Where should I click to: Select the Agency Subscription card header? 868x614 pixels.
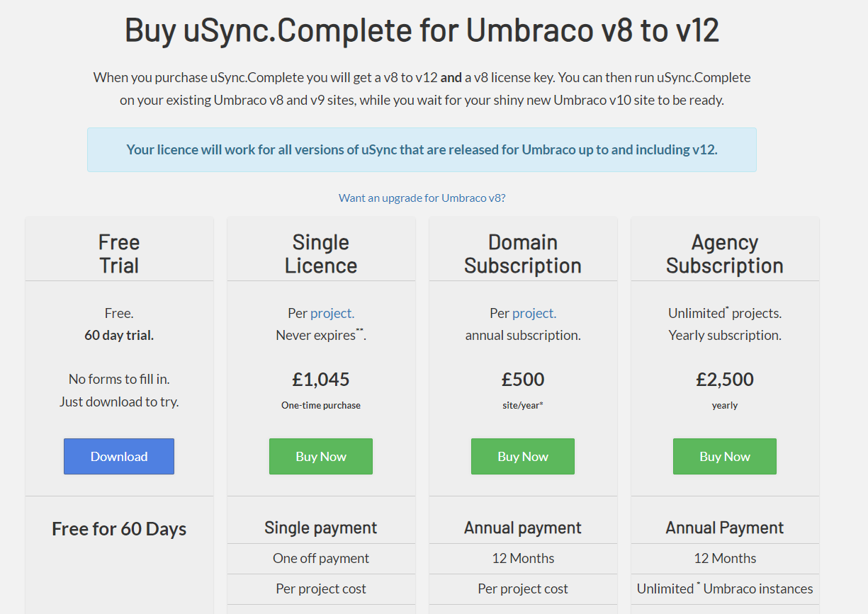[x=724, y=253]
